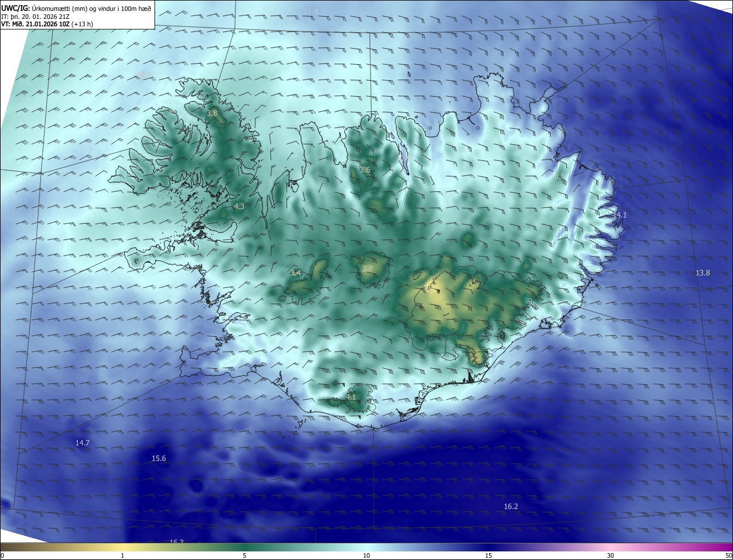Screen dimensions: 733x560
Task: Click the color scale tick label 1
Action: coord(123,555)
